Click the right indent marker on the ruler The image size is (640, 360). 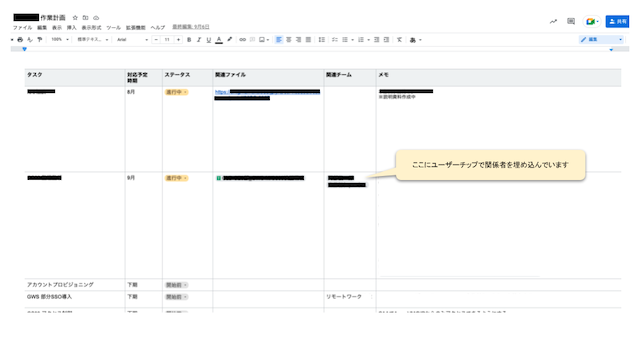pos(611,49)
